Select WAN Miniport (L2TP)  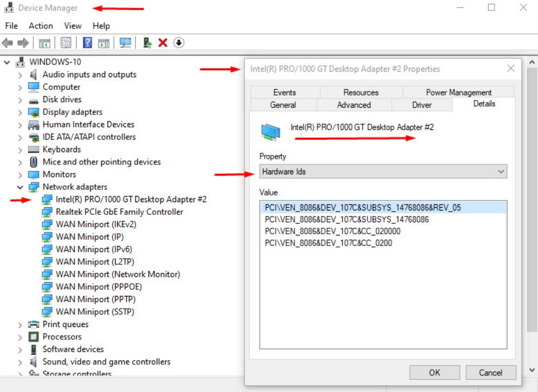(94, 262)
